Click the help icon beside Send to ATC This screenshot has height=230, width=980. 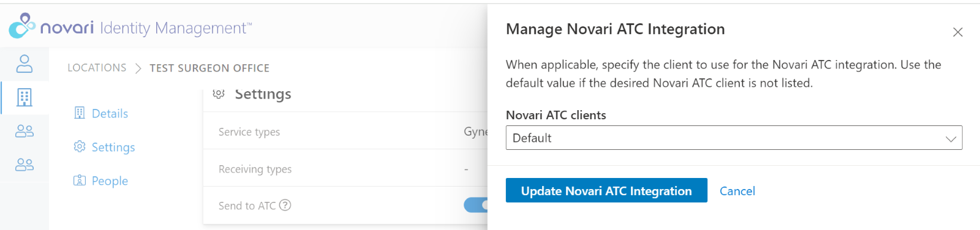[285, 205]
